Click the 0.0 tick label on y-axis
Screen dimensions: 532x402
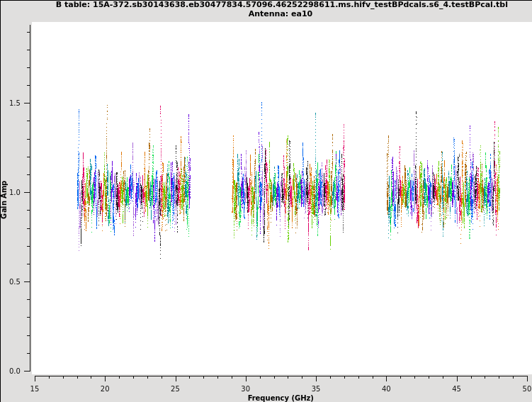[14, 371]
